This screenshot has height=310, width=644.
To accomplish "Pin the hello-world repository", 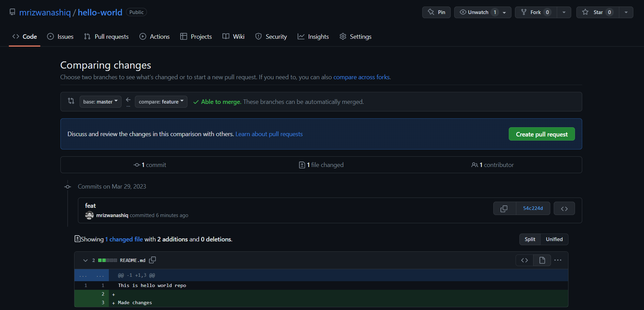I will (436, 12).
